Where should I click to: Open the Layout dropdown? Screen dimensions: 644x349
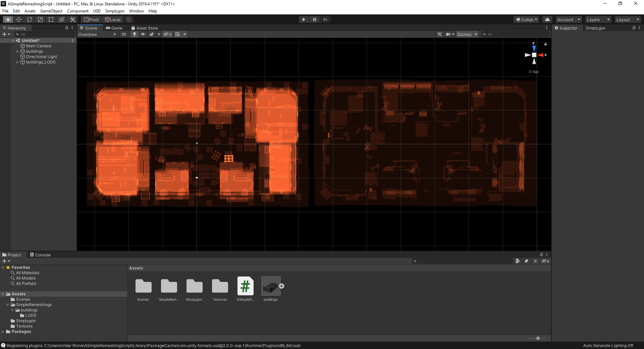[628, 19]
